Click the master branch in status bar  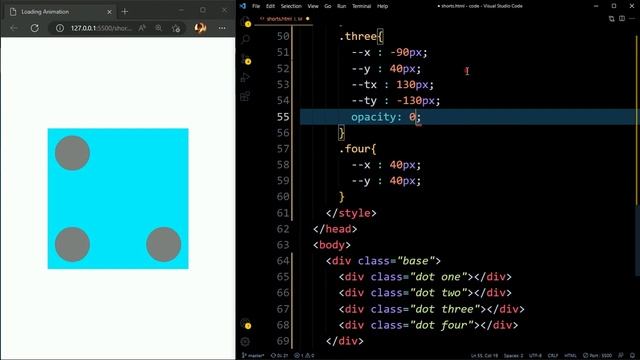[253, 356]
